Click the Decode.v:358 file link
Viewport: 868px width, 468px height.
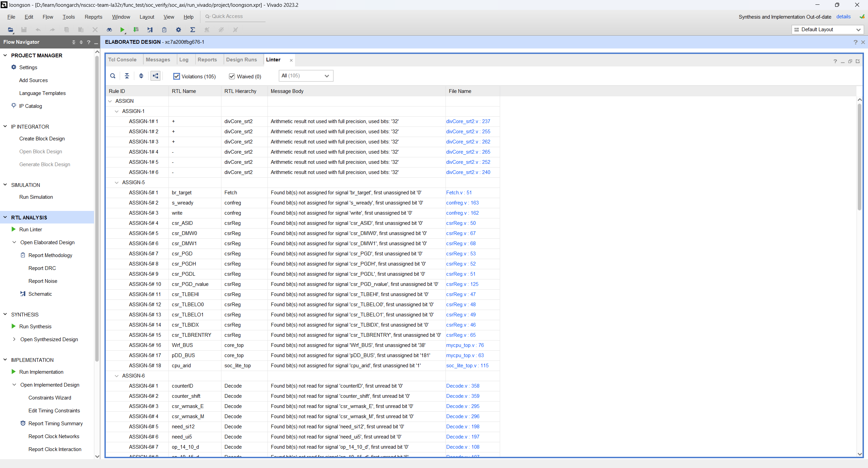click(x=462, y=386)
